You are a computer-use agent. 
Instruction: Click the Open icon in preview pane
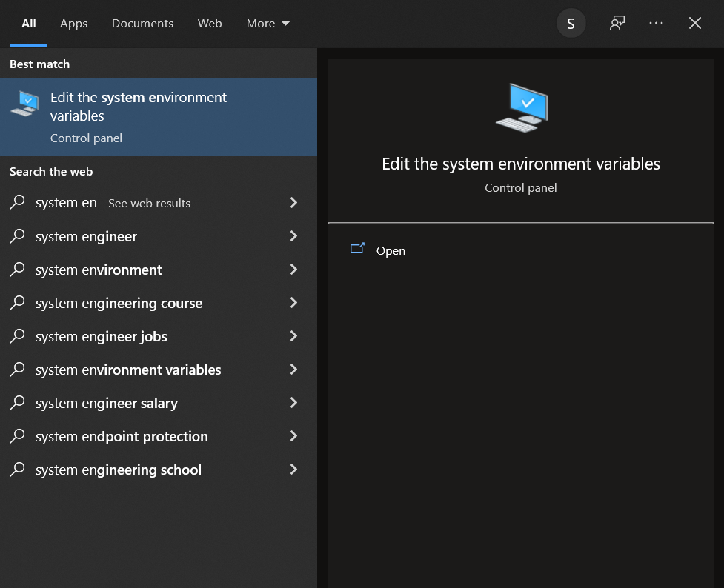point(358,250)
